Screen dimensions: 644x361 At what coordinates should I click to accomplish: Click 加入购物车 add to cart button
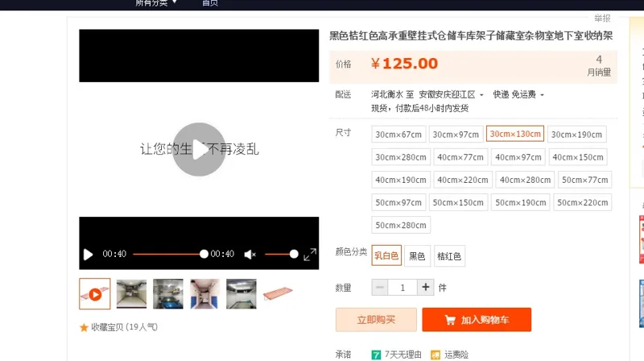[x=477, y=319]
